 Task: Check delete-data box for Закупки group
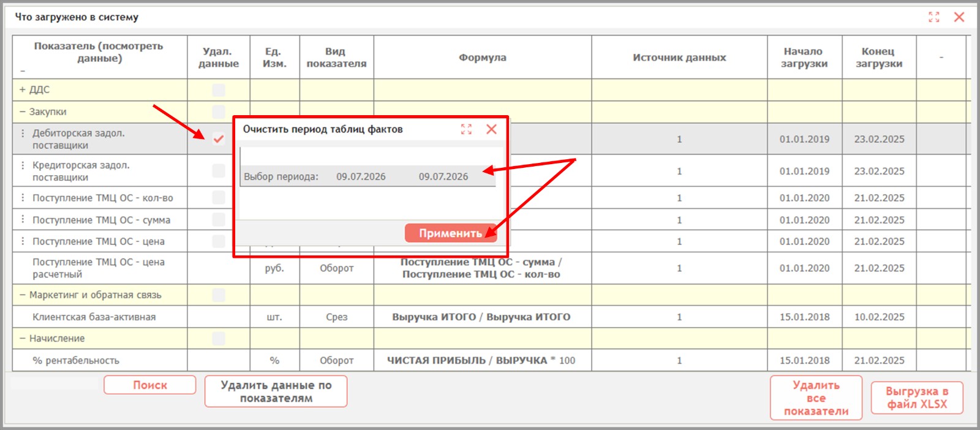(x=218, y=111)
